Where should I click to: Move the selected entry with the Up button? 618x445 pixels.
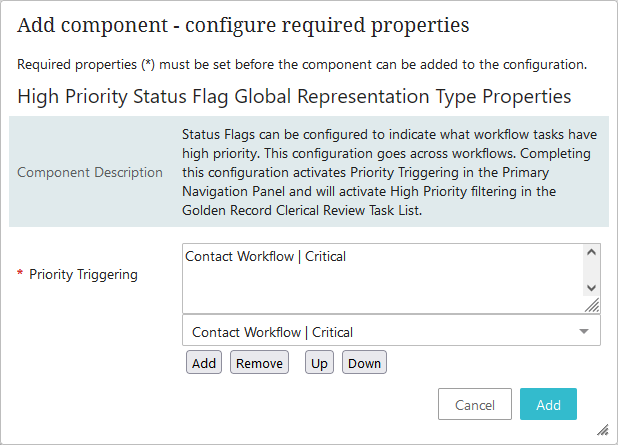(x=320, y=363)
